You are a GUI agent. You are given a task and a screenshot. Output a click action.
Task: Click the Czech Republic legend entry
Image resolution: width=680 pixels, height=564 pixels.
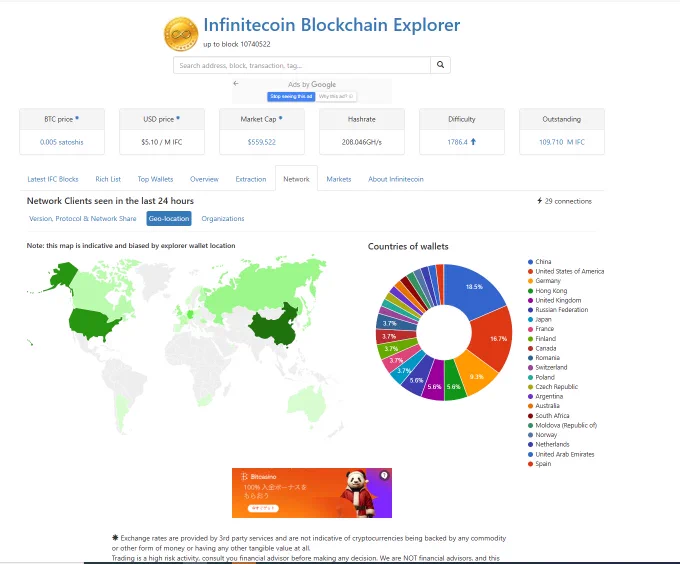tap(552, 387)
